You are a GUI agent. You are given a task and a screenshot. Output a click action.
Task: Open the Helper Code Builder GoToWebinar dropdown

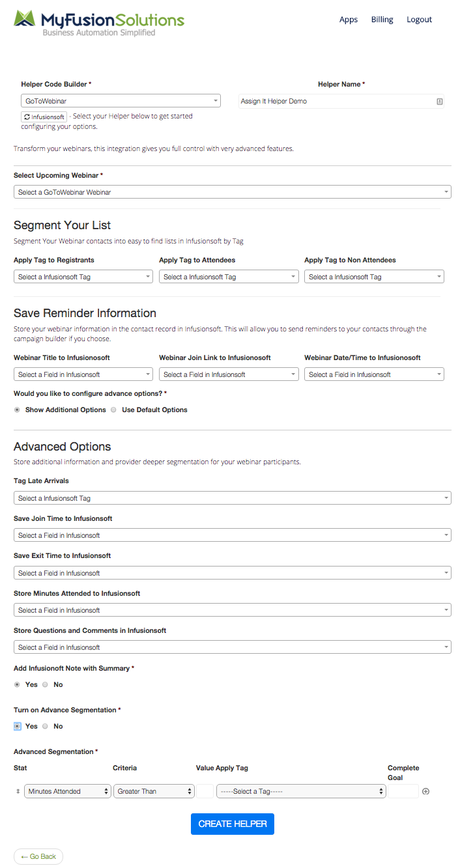tap(121, 101)
